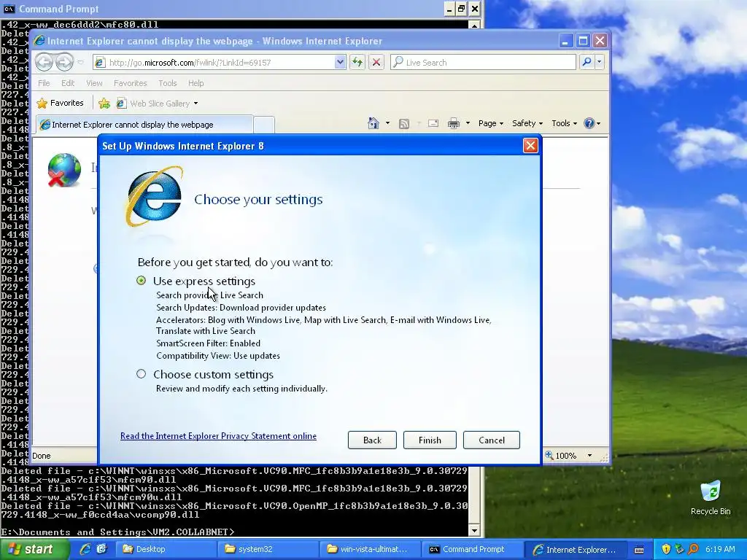This screenshot has width=747, height=560.
Task: Open the command bar Tools dropdown
Action: pos(564,123)
